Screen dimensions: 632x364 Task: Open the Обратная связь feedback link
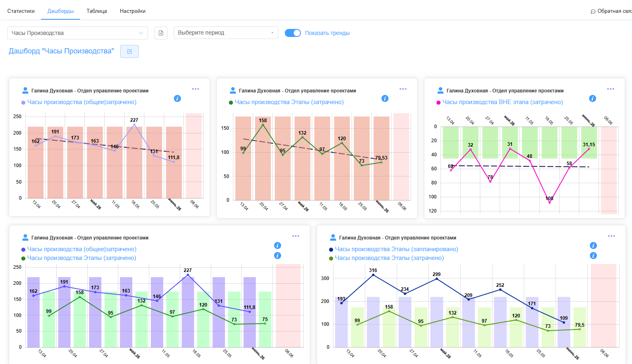(611, 11)
